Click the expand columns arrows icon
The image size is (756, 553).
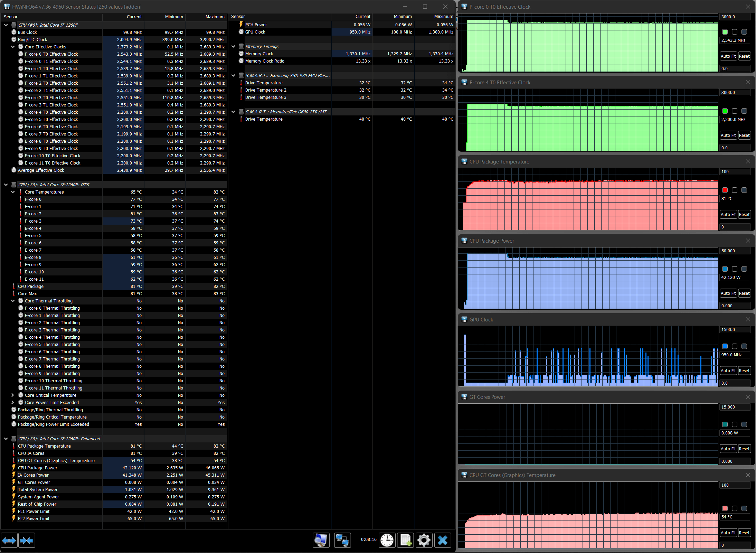click(x=9, y=540)
